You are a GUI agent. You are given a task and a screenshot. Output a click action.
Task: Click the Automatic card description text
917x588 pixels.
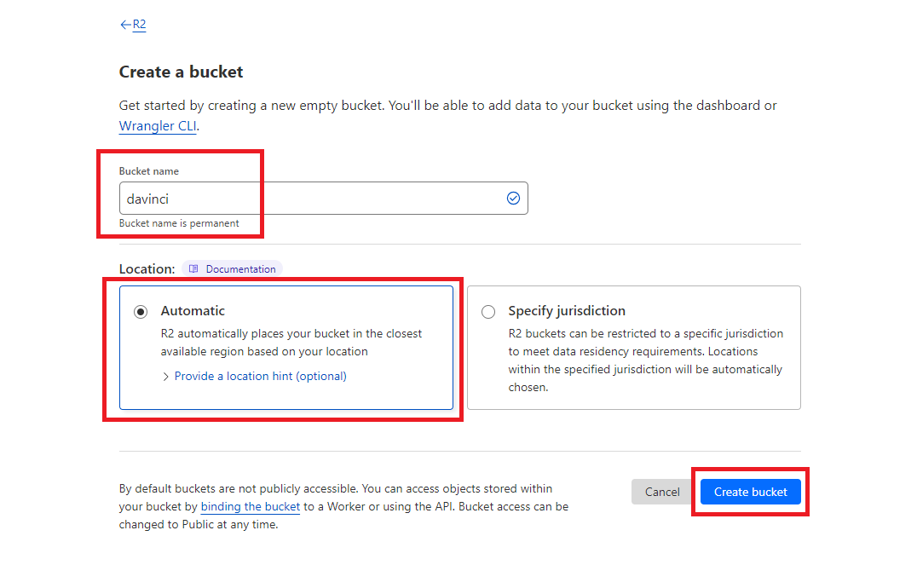(x=291, y=343)
